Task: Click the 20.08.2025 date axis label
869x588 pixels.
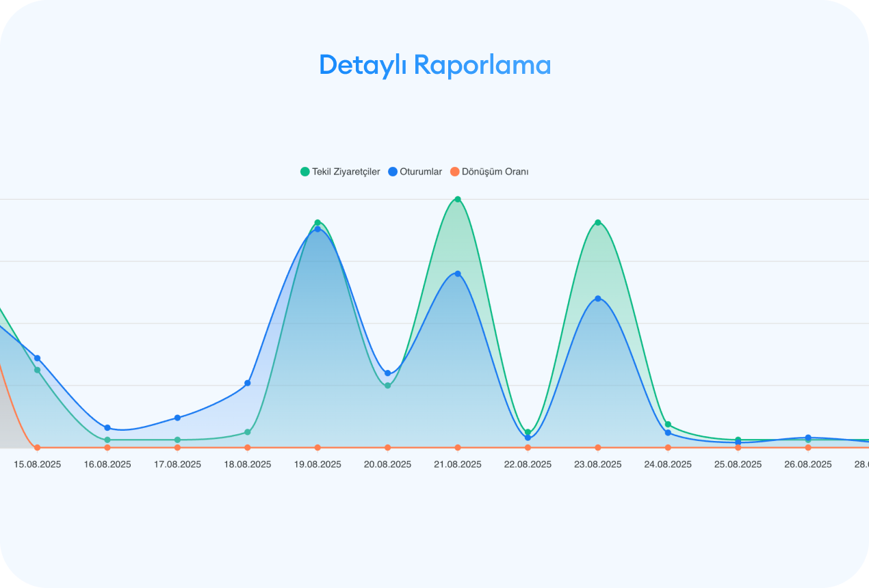Action: (387, 464)
